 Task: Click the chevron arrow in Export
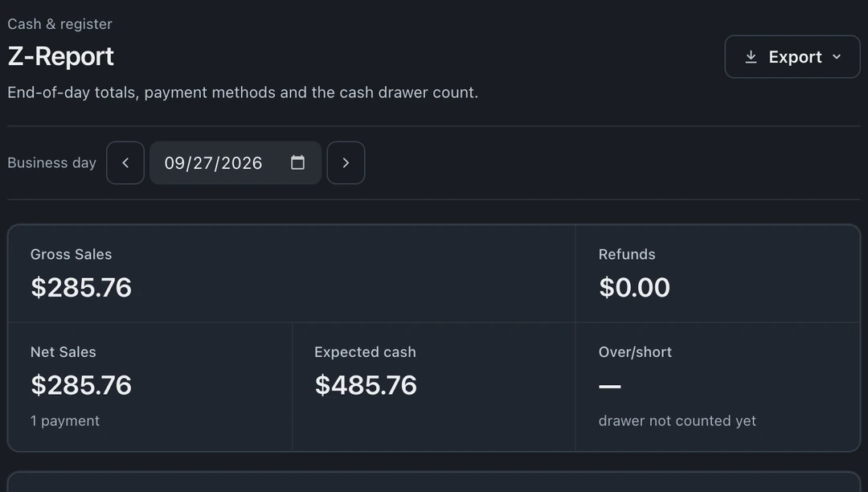pyautogui.click(x=837, y=57)
